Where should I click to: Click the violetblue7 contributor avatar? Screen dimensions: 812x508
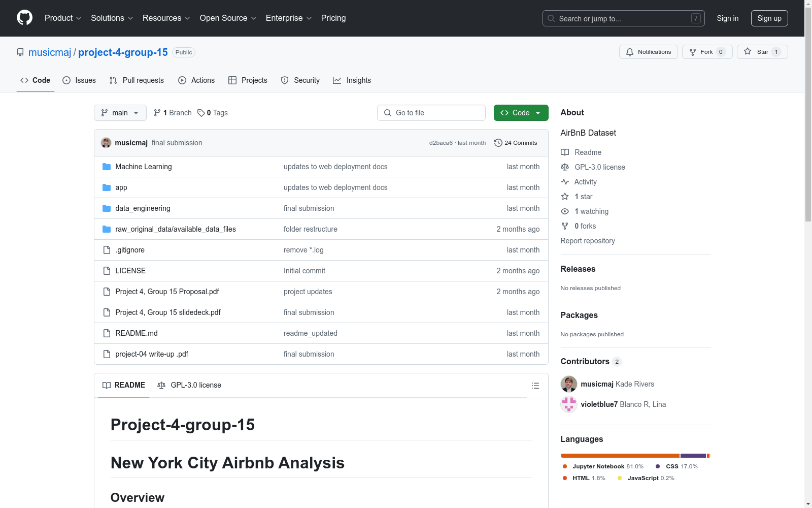pos(569,404)
